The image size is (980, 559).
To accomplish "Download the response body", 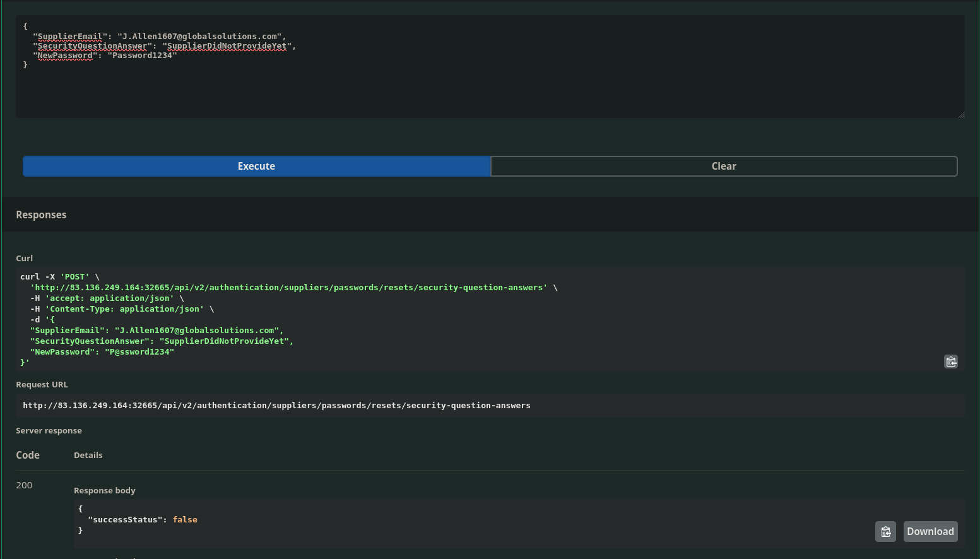I will (930, 531).
